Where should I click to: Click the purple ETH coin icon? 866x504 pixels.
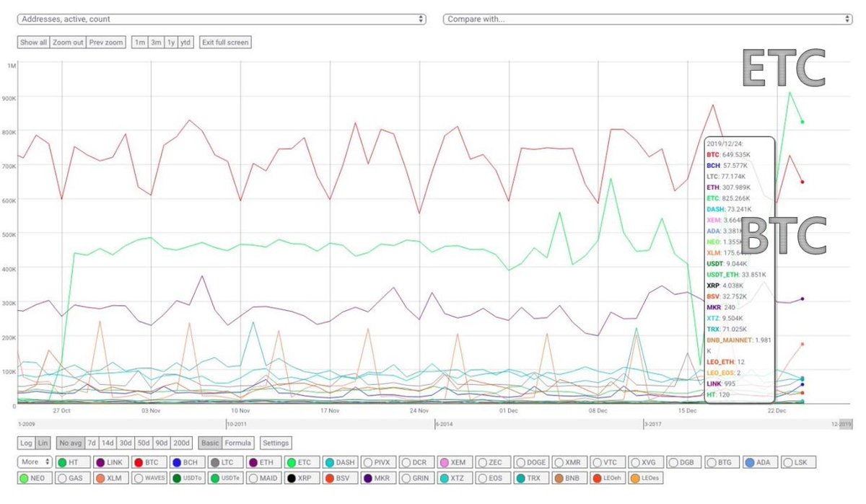tap(255, 462)
